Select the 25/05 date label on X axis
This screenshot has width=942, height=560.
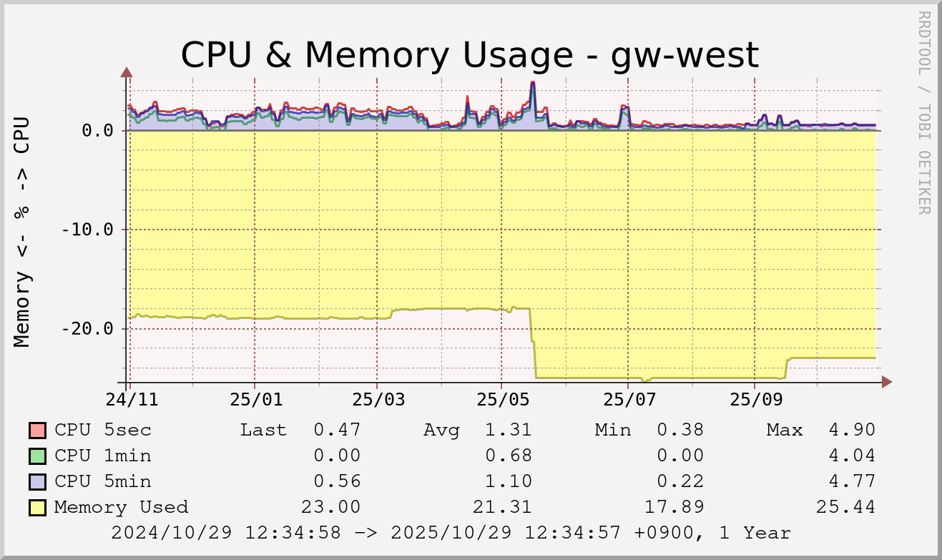(x=501, y=400)
